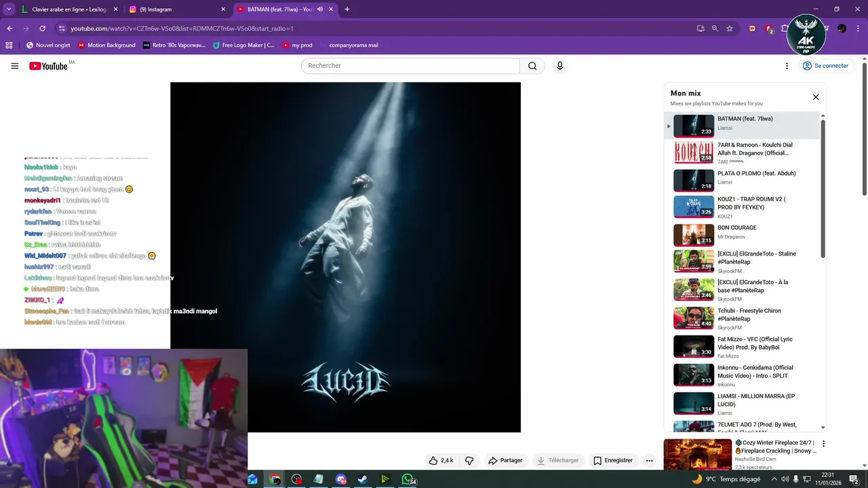Image resolution: width=868 pixels, height=488 pixels.
Task: Dislike the video with thumbs down
Action: [x=469, y=460]
